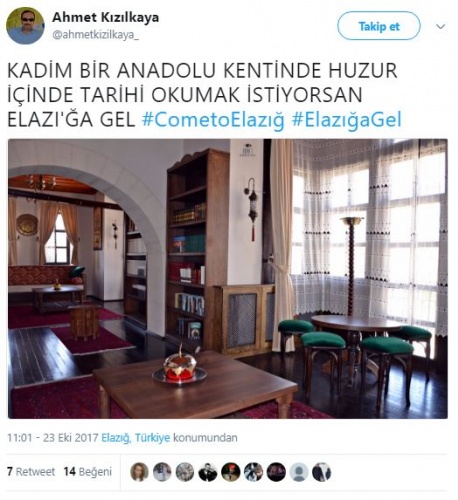Open the #ElazığaGel hashtag
This screenshot has width=458, height=500.
coord(347,120)
